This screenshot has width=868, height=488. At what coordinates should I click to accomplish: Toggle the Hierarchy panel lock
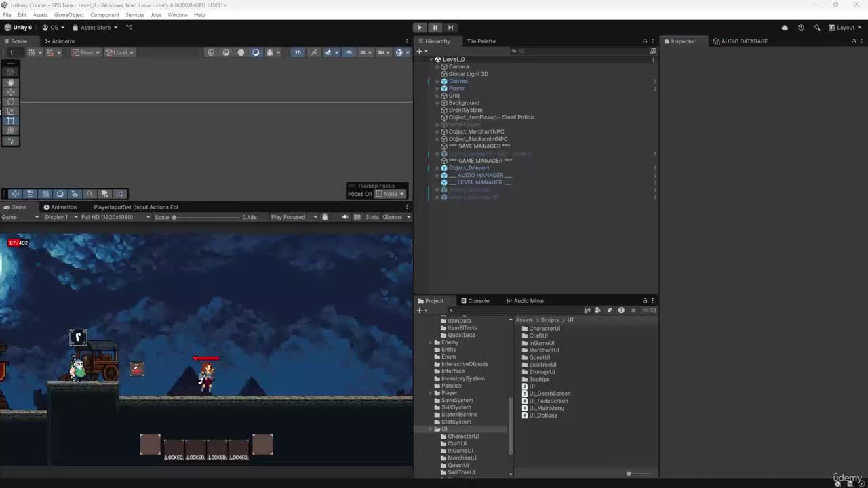tap(645, 41)
